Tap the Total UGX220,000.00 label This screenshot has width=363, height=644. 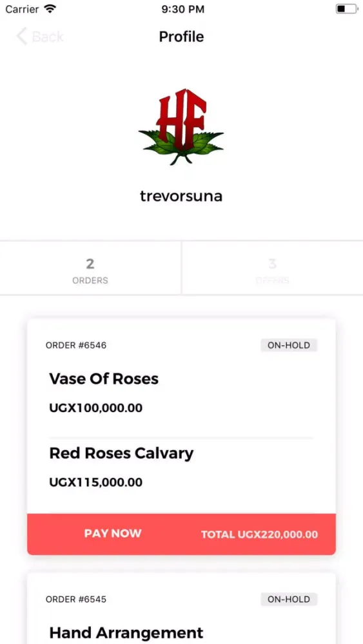click(259, 535)
